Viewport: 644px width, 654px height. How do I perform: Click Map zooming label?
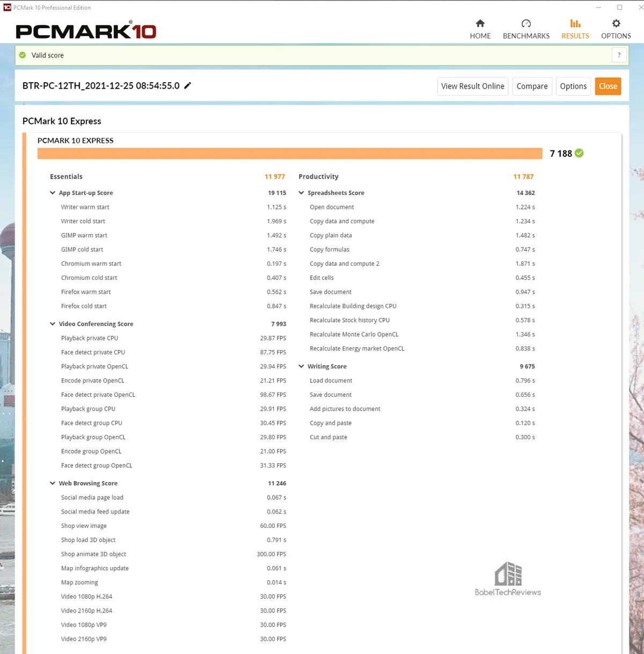click(79, 583)
